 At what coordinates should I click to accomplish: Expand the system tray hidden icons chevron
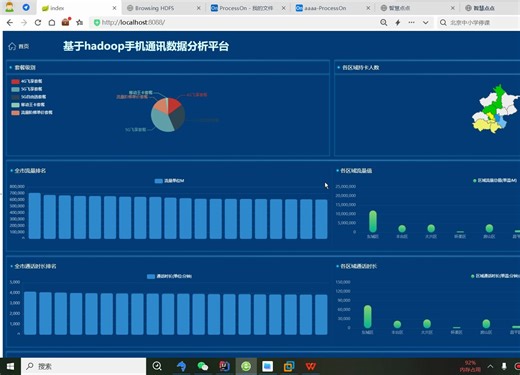tap(490, 366)
